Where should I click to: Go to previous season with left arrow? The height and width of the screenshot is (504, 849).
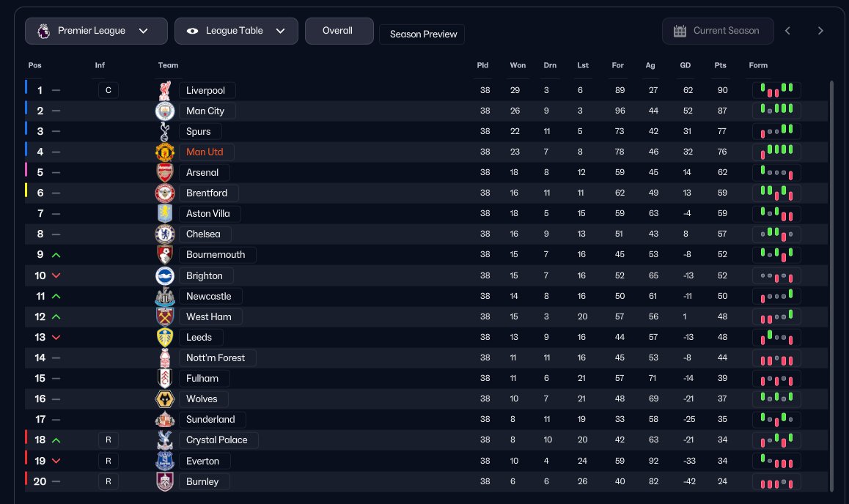(x=788, y=31)
